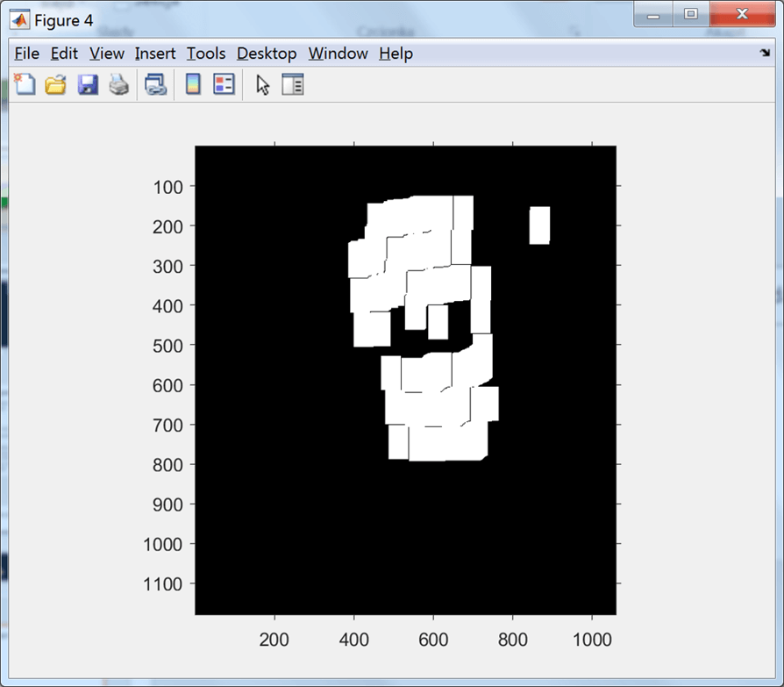Insert a legend via the toolbar icon
Viewport: 784px width, 687px height.
[224, 84]
